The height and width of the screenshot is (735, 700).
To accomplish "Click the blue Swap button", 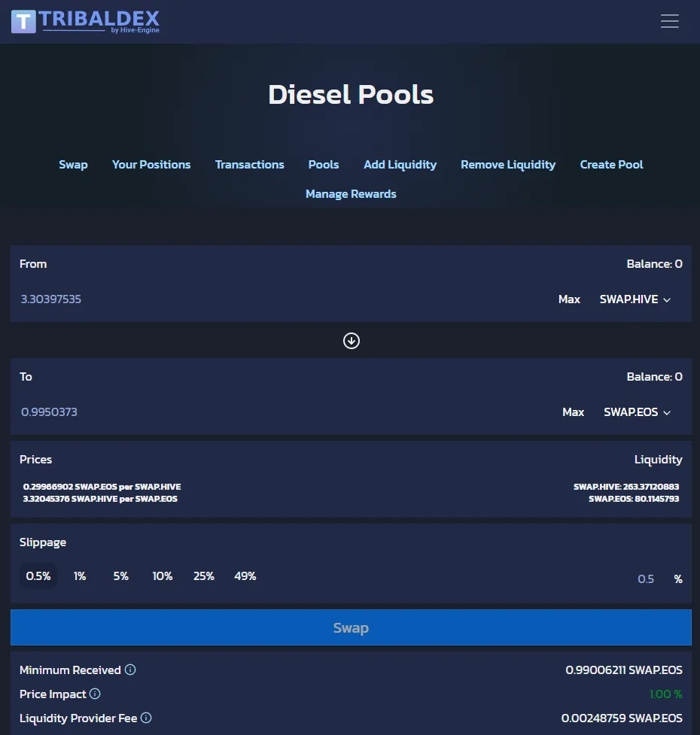I will point(351,627).
